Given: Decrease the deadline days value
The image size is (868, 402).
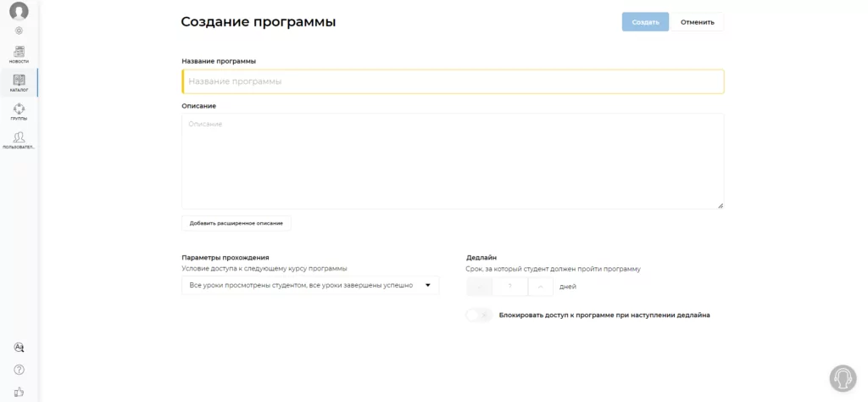Looking at the screenshot, I should click(x=480, y=287).
